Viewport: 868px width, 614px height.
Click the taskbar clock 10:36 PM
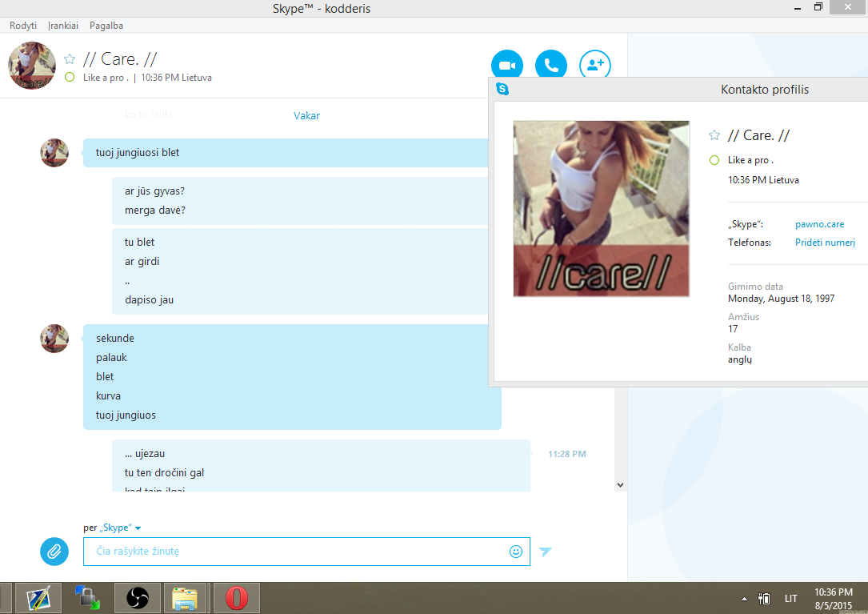833,599
